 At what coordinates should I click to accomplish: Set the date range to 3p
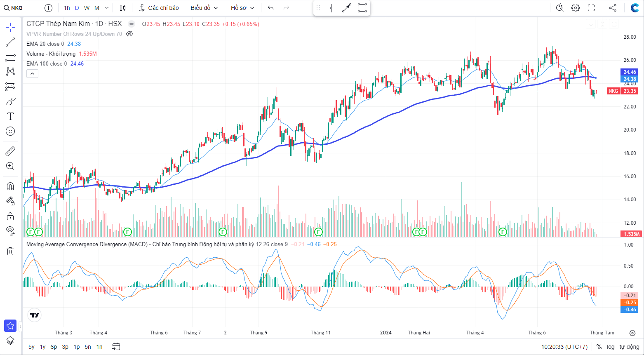click(65, 347)
